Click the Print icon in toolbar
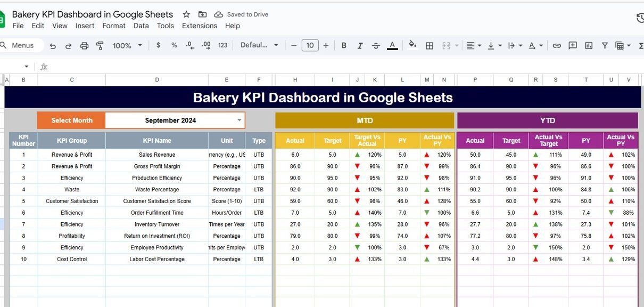The width and height of the screenshot is (644, 307). click(84, 46)
